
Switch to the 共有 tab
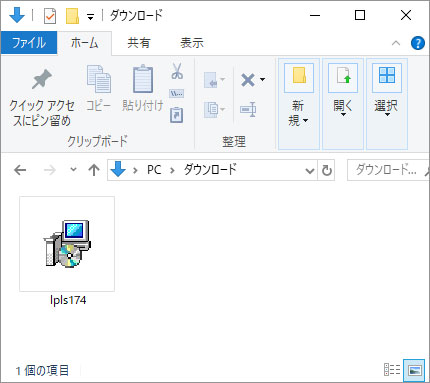139,43
